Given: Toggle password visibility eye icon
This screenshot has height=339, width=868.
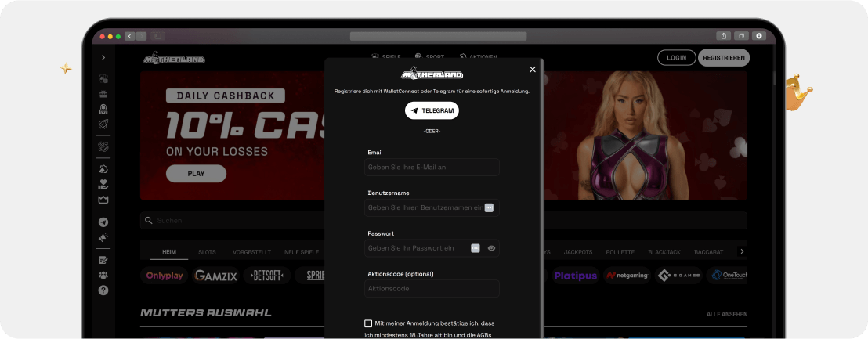Looking at the screenshot, I should [x=491, y=248].
